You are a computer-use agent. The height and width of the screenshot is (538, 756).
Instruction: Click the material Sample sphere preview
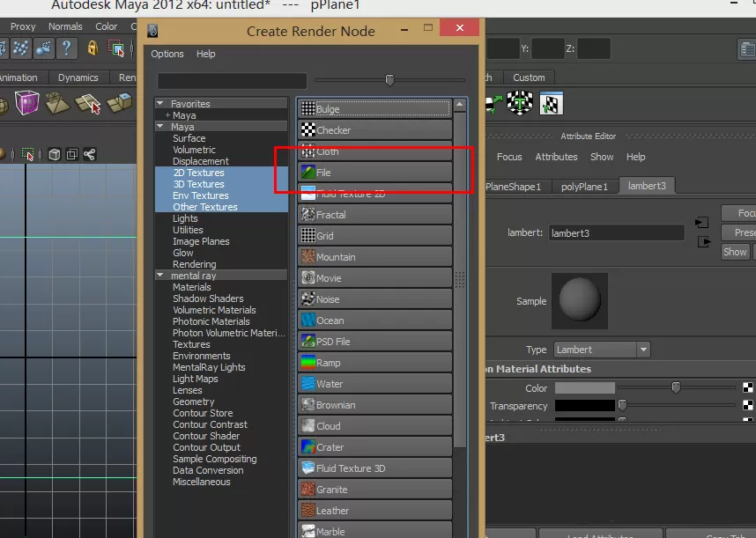coord(580,301)
